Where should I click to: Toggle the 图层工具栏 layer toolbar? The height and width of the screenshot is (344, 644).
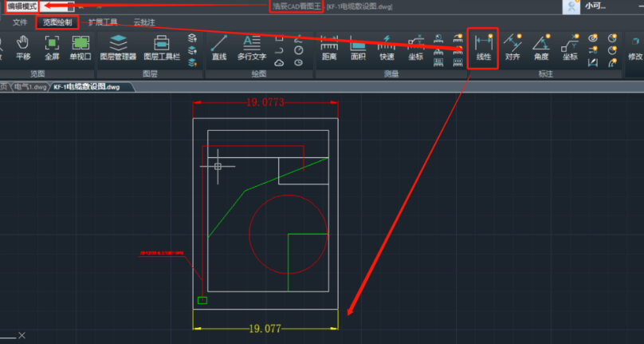tap(161, 46)
